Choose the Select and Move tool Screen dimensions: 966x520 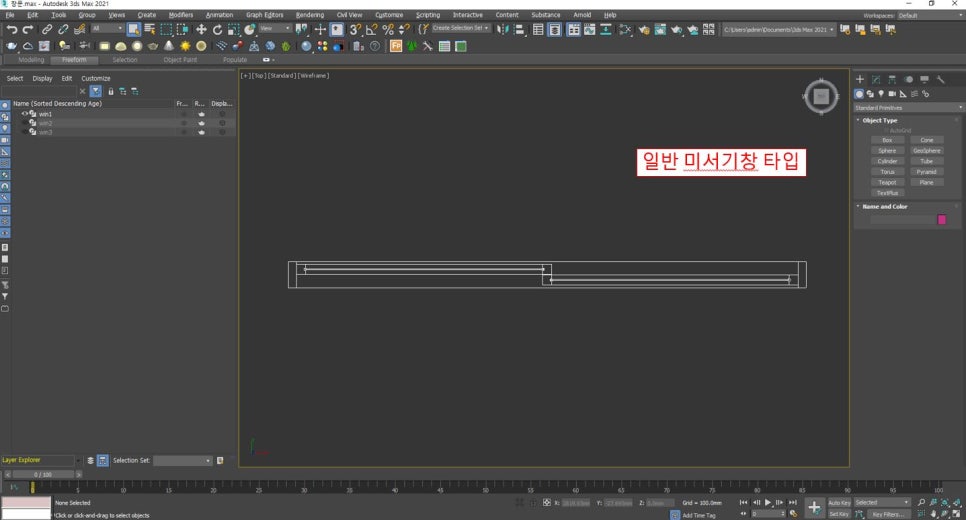click(201, 29)
